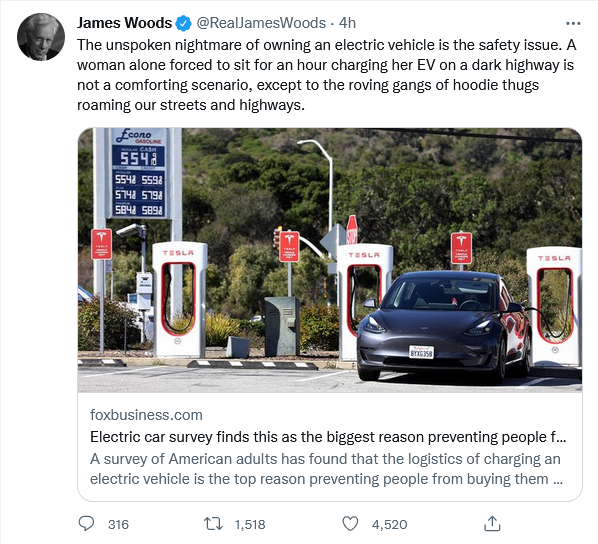The image size is (598, 544).
Task: Click the foxbusiness.com domain label
Action: pos(146,415)
